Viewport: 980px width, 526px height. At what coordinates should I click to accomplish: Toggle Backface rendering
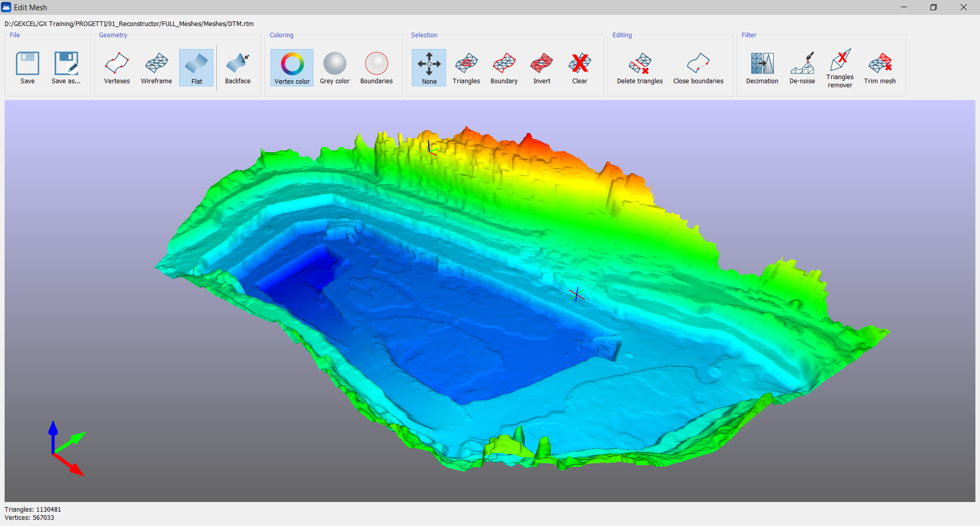[x=238, y=67]
